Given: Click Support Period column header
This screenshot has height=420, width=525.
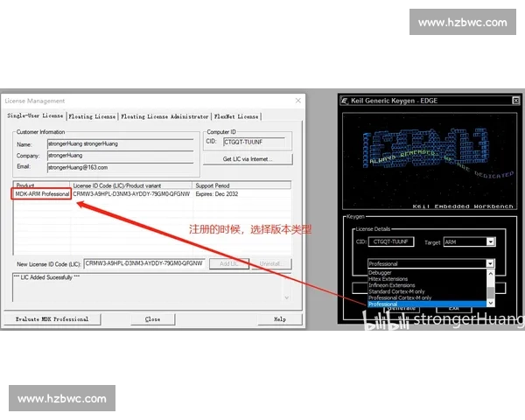Looking at the screenshot, I should tap(241, 185).
